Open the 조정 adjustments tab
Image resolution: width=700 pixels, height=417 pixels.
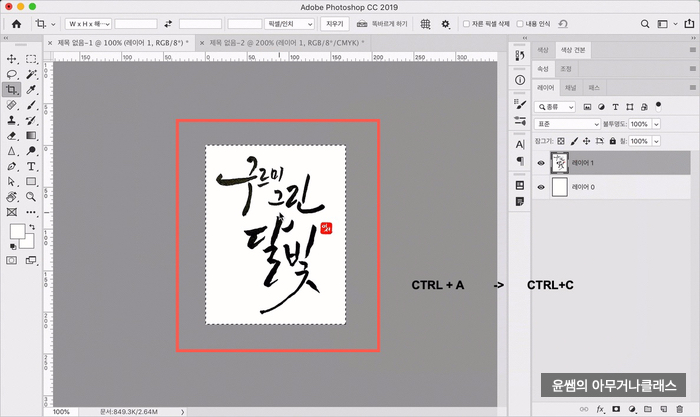coord(566,69)
